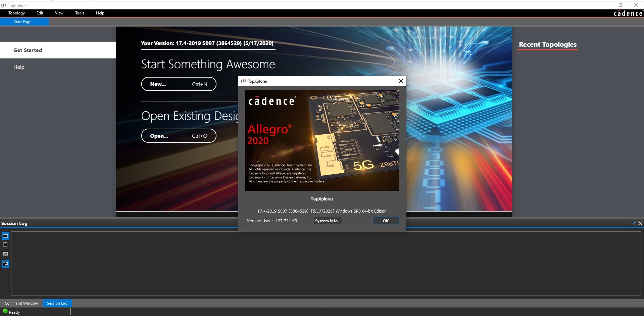Click the Your Version text on Start Page
The width and height of the screenshot is (644, 316).
tap(207, 43)
